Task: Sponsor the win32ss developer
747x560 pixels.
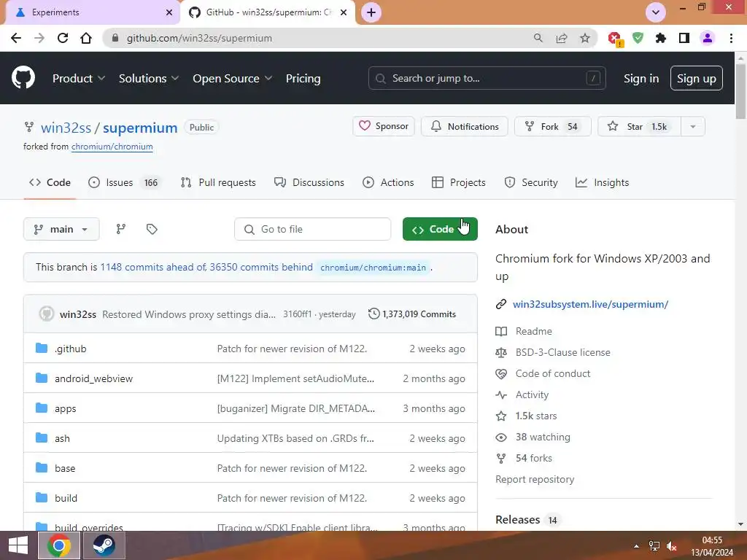Action: [x=384, y=126]
